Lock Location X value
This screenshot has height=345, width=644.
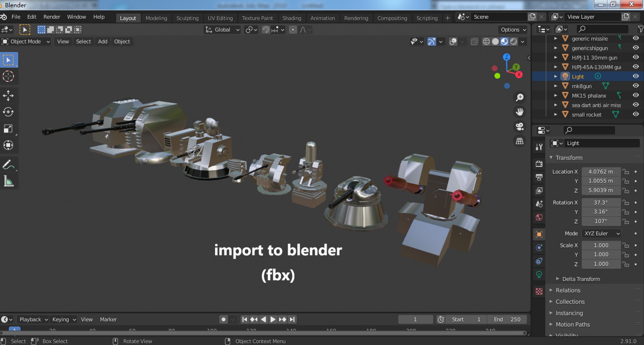[626, 172]
